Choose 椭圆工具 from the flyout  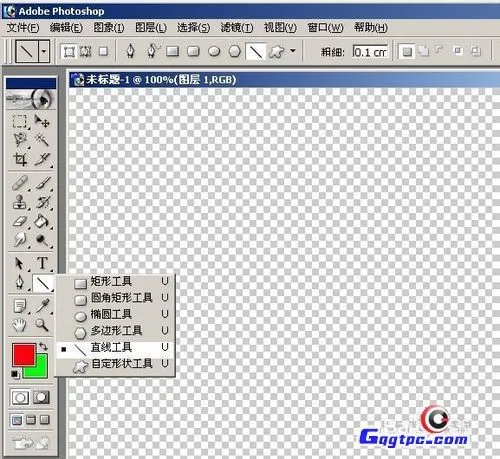click(115, 314)
